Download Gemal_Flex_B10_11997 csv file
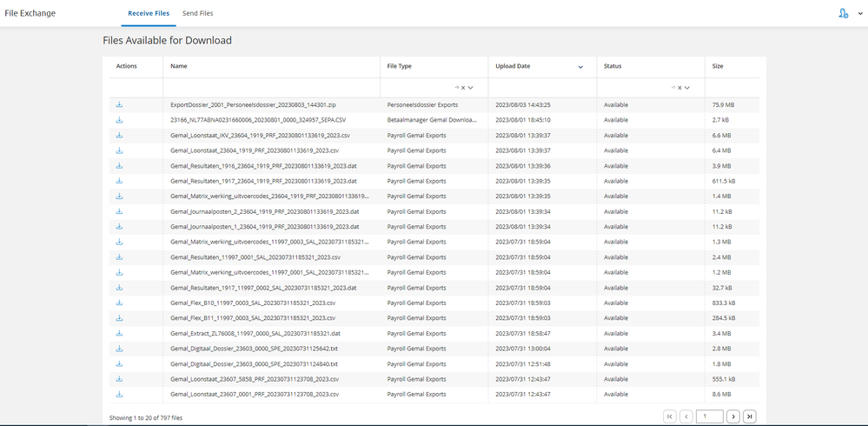 coord(119,303)
